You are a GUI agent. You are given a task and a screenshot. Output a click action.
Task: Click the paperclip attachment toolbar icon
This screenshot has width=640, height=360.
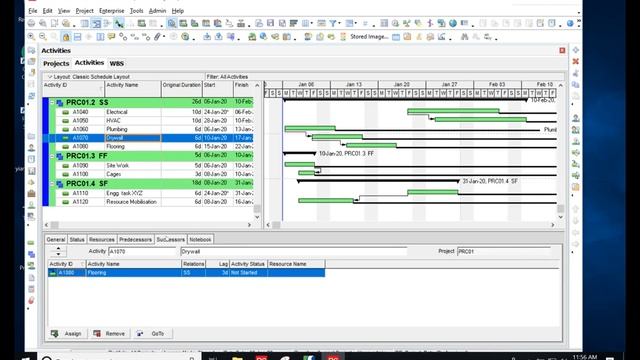[158, 37]
